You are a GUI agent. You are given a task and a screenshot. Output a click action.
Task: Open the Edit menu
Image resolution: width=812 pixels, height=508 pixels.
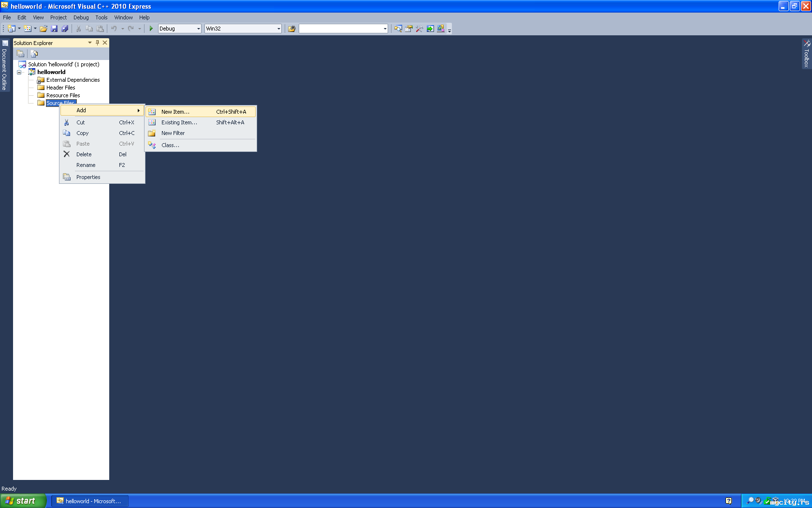[x=22, y=17]
